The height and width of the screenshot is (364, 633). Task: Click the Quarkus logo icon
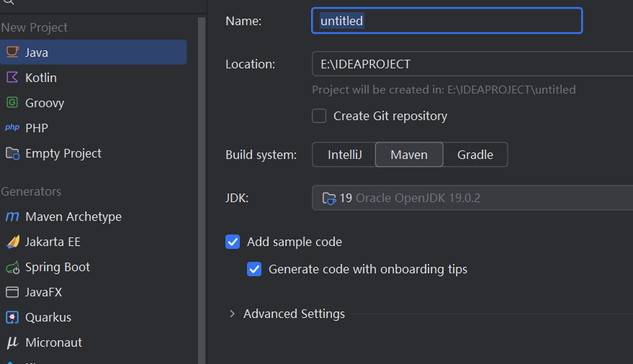click(x=12, y=317)
